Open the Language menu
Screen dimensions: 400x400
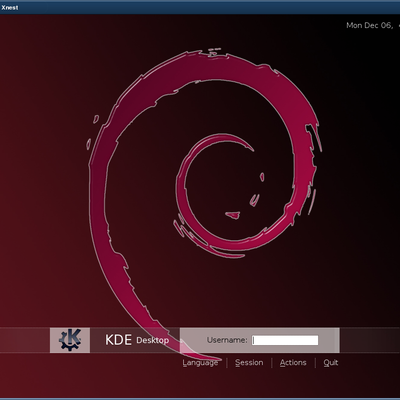tap(200, 363)
